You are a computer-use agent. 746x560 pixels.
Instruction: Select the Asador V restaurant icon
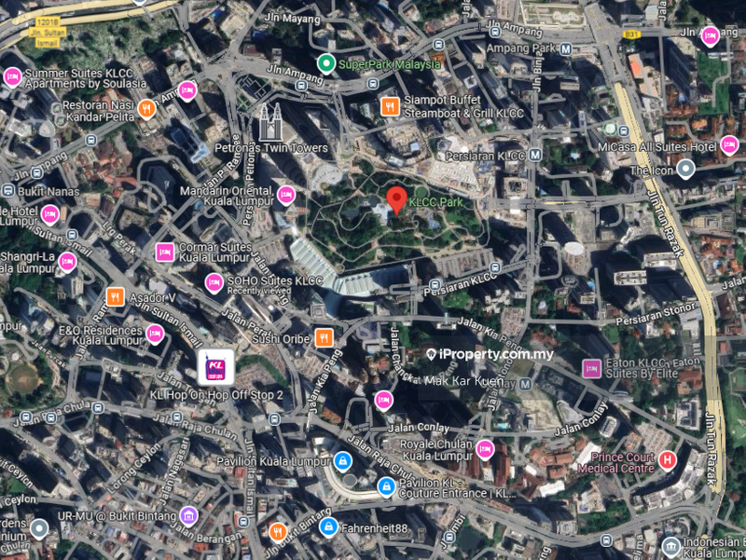[x=115, y=297]
